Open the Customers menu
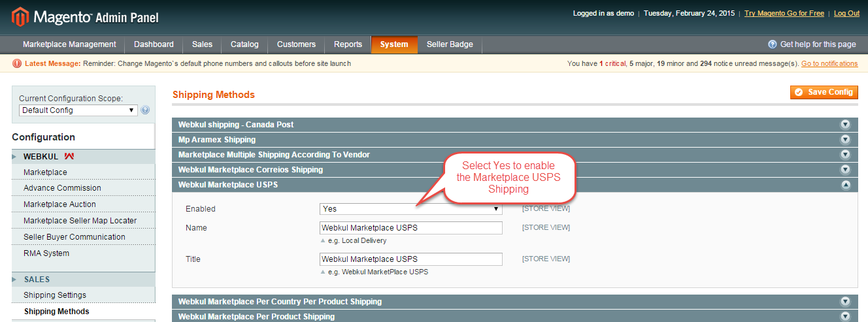The image size is (868, 322). click(x=296, y=44)
